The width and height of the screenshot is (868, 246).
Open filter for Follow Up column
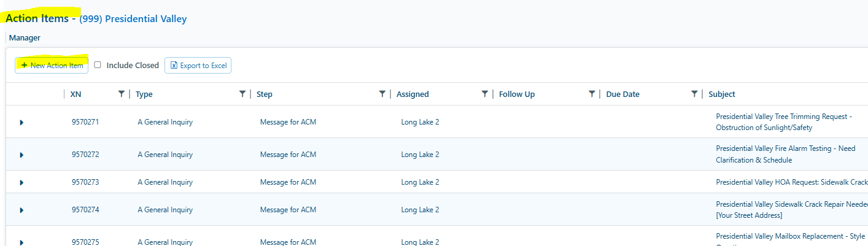592,94
